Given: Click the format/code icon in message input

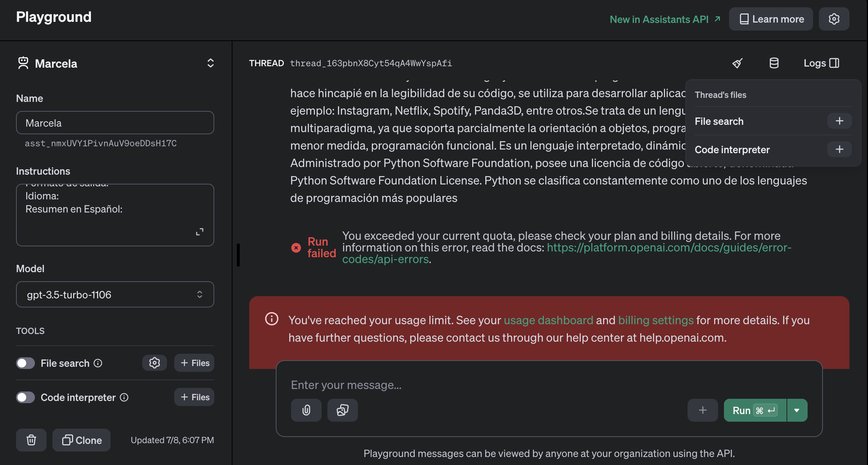Looking at the screenshot, I should tap(342, 410).
